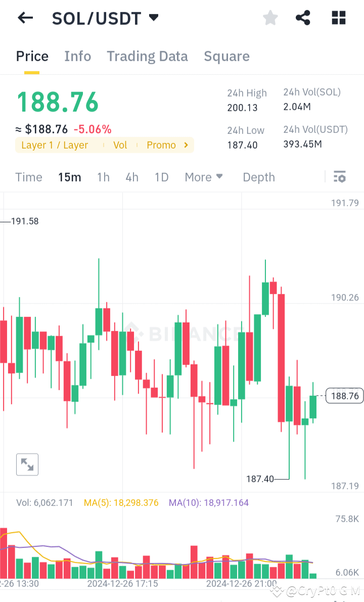Switch to the Trading Data tab
The height and width of the screenshot is (602, 364).
(x=147, y=56)
